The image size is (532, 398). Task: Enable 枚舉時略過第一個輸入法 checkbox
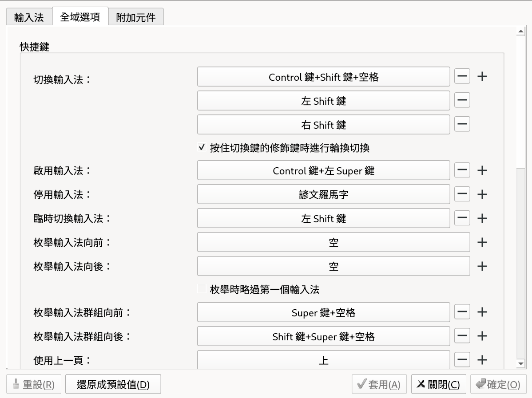pyautogui.click(x=202, y=290)
